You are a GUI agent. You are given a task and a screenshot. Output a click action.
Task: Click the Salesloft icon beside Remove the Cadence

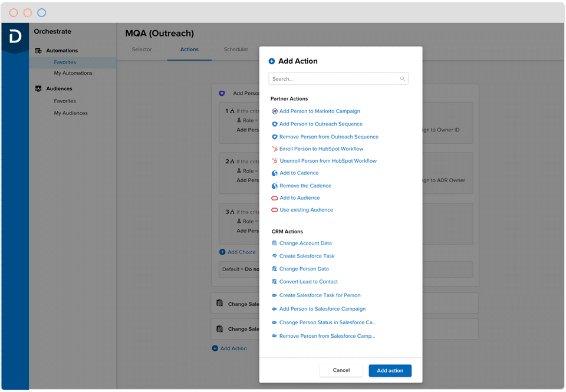click(x=275, y=186)
